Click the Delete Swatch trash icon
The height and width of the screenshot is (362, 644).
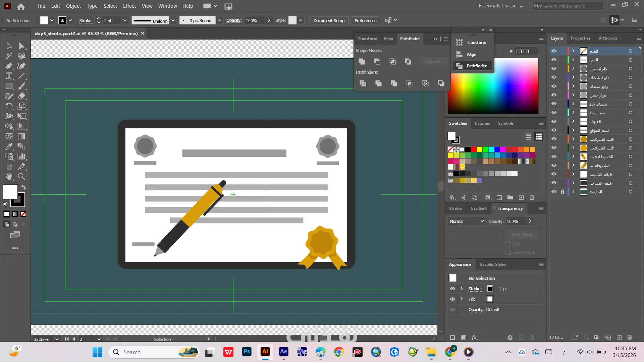pyautogui.click(x=532, y=197)
